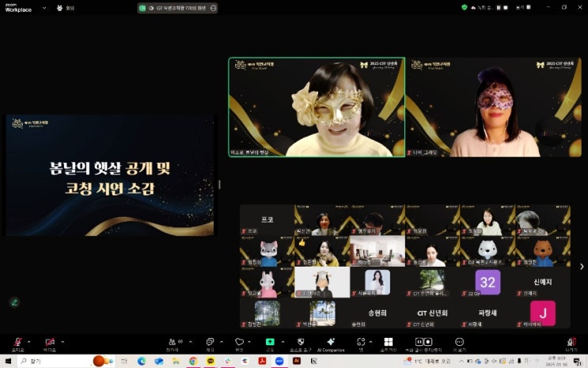
Task: Open File Explorer folder icon in taskbar
Action: 176,361
